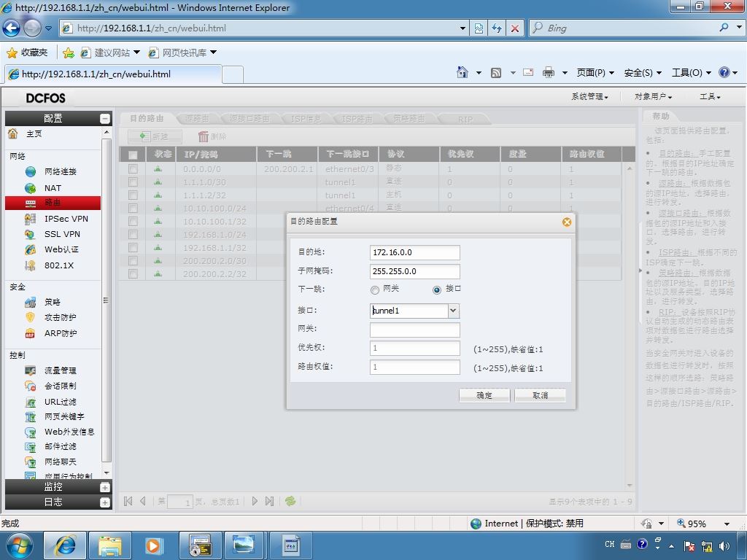Screen dimensions: 747x560
Task: Open IPSec VPN sidebar item
Action: (66, 219)
